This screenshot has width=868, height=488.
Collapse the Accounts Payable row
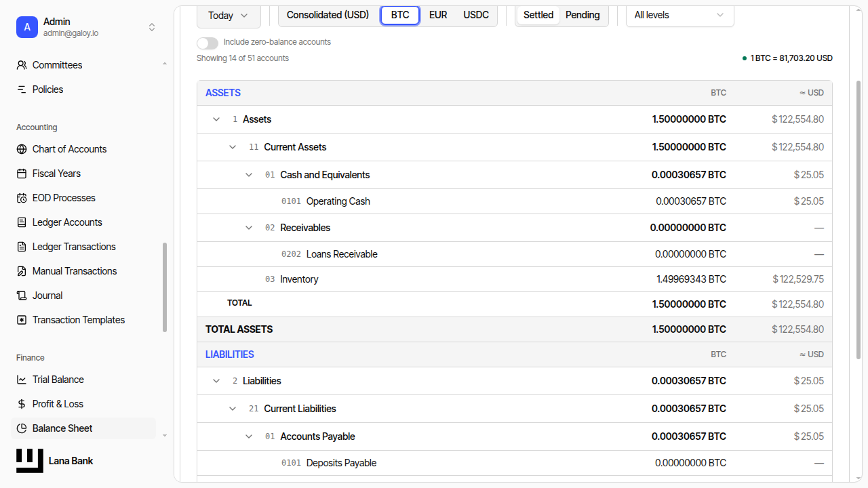pyautogui.click(x=249, y=436)
